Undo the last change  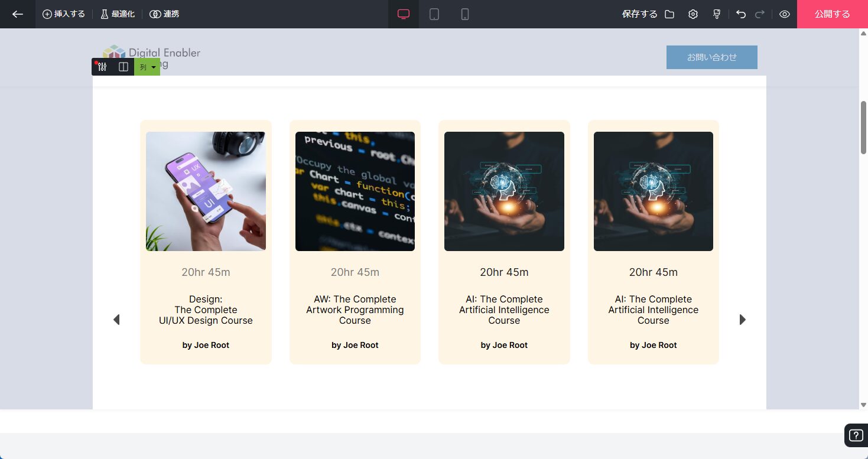(x=741, y=14)
